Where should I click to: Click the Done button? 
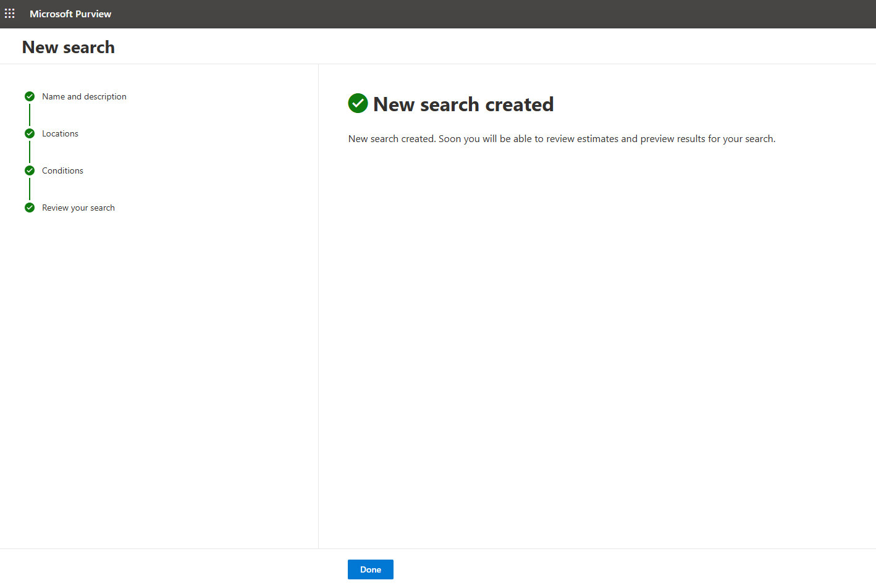[371, 569]
